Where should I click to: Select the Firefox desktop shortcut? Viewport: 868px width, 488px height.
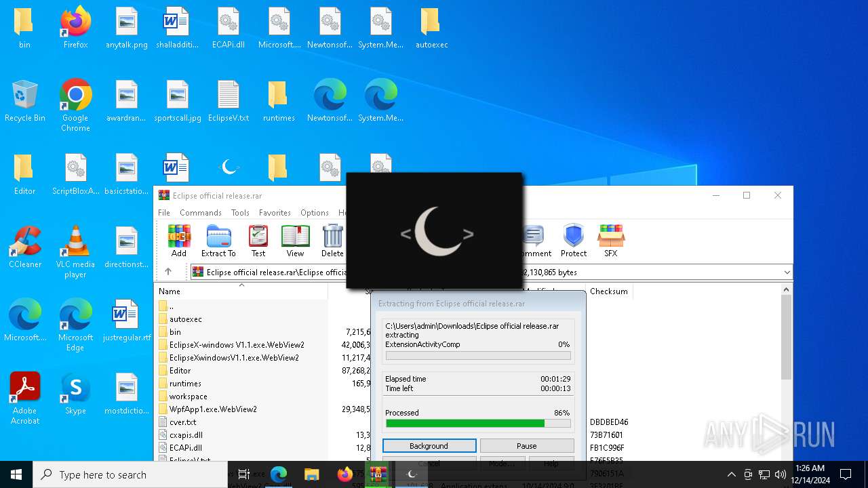click(x=75, y=28)
